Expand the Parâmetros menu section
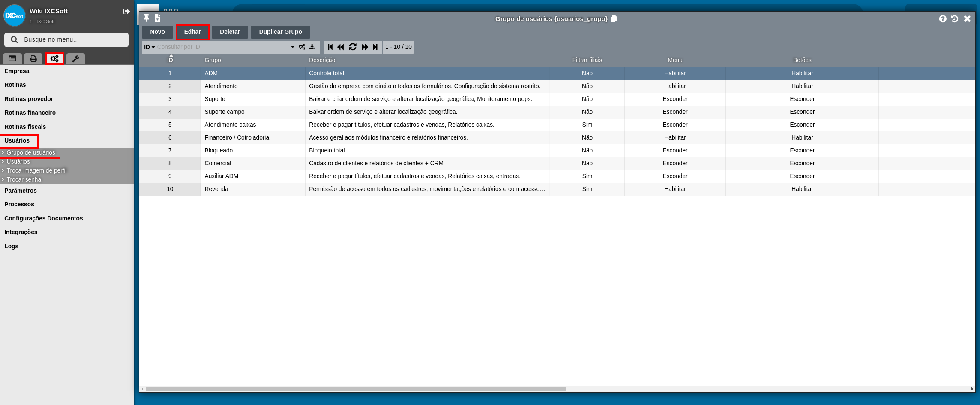The width and height of the screenshot is (980, 405). [x=21, y=191]
